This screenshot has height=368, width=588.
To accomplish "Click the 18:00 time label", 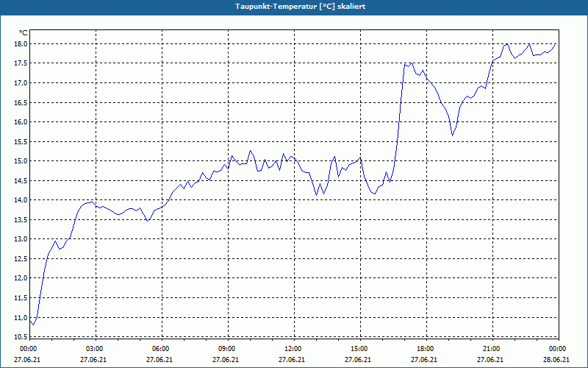I will (x=426, y=349).
